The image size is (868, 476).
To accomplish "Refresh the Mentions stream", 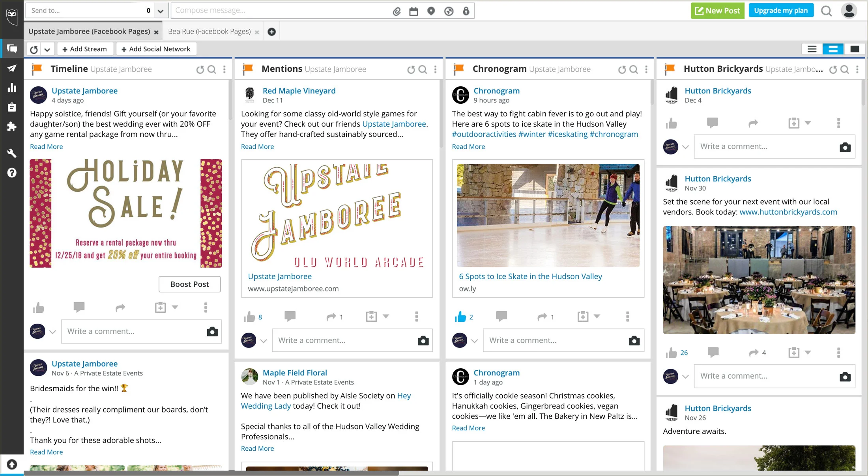I will (x=411, y=69).
